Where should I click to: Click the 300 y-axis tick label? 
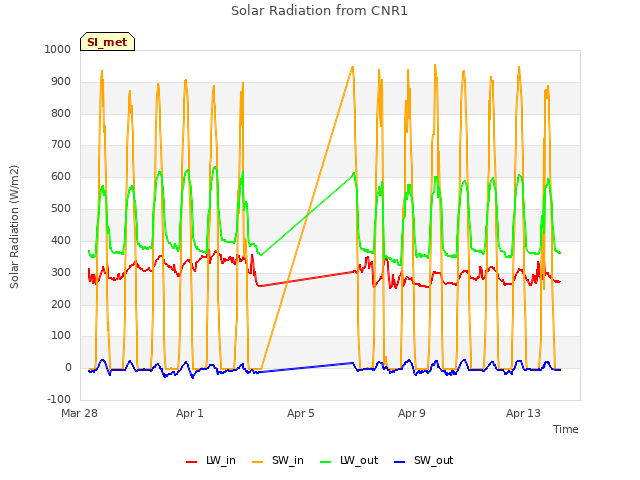(x=61, y=272)
